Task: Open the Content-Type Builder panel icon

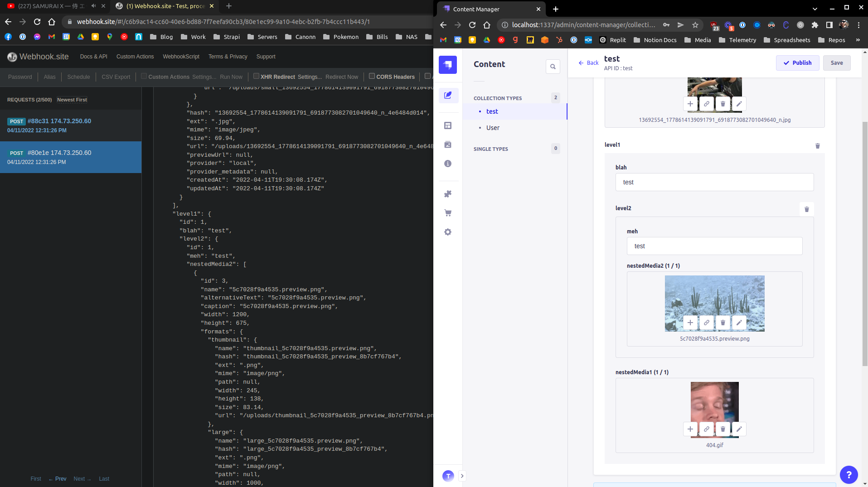Action: coord(448,125)
